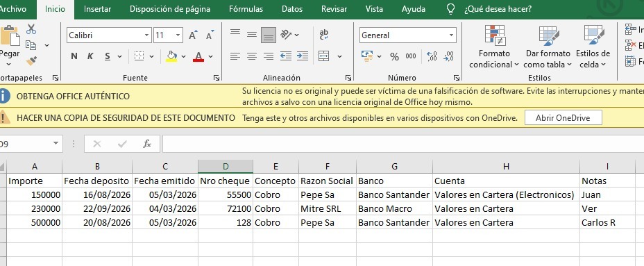Select column D header
The height and width of the screenshot is (266, 644).
click(226, 167)
